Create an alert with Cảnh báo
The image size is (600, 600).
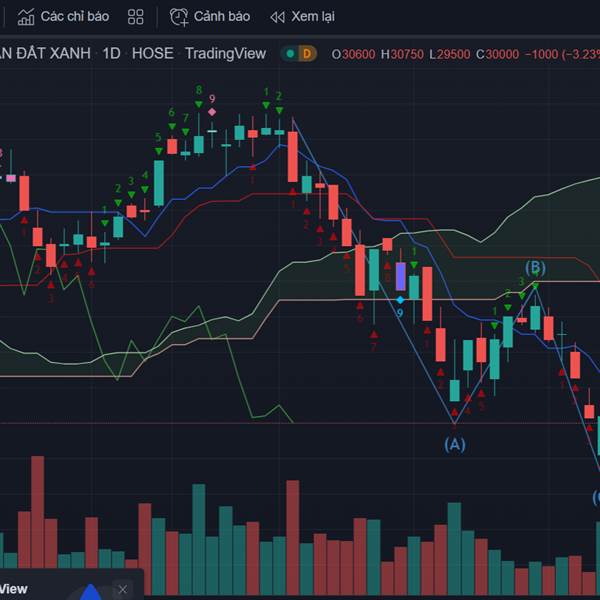click(210, 17)
